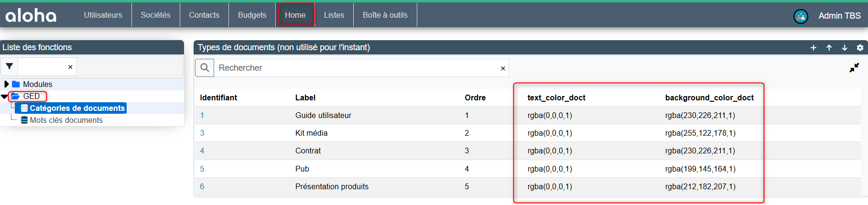The width and height of the screenshot is (868, 205).
Task: Click the Types de documents panel title
Action: (284, 47)
